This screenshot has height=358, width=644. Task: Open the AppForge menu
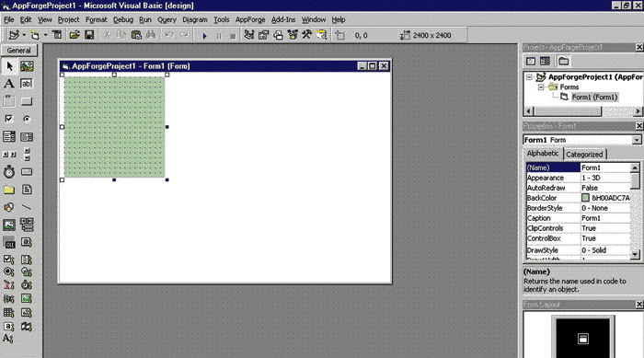pyautogui.click(x=250, y=19)
